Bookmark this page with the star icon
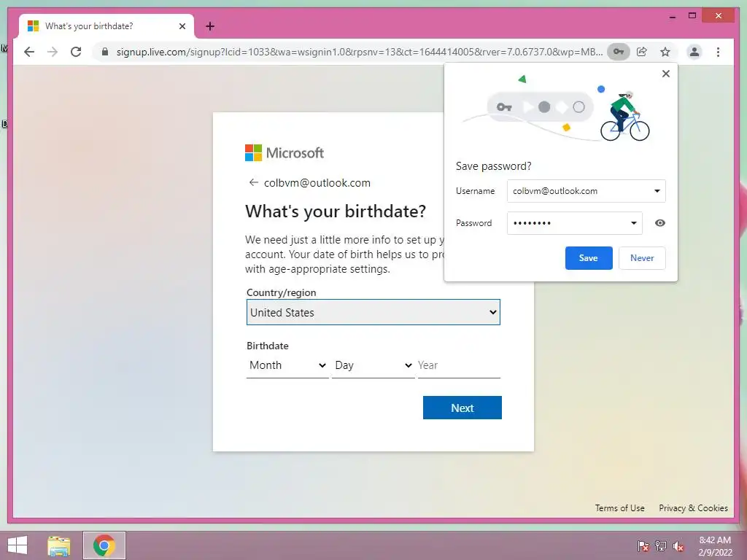Screen dimensions: 747x560 (x=665, y=52)
